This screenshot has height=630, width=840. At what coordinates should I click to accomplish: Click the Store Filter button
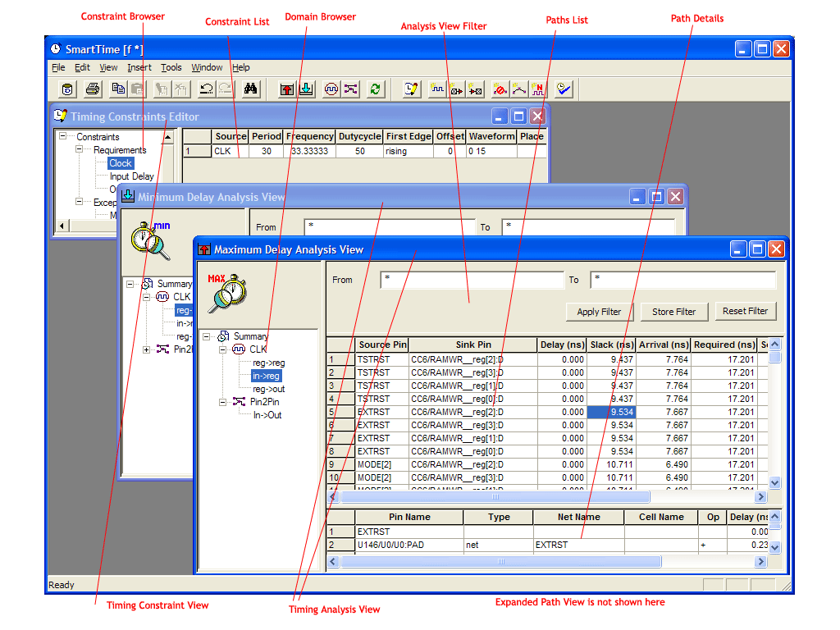pyautogui.click(x=674, y=312)
